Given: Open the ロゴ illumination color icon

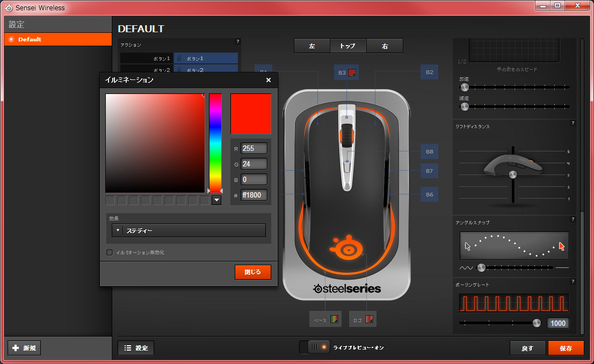Looking at the screenshot, I should tap(369, 319).
